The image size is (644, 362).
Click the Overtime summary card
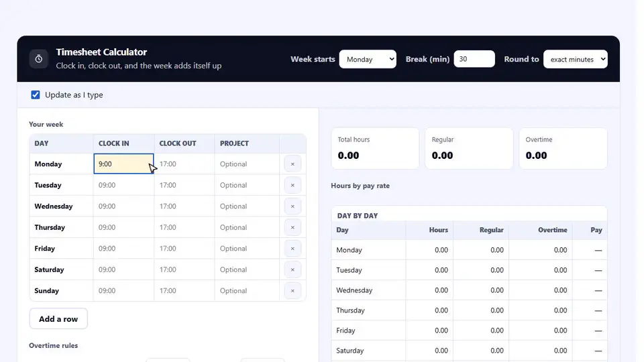(563, 149)
